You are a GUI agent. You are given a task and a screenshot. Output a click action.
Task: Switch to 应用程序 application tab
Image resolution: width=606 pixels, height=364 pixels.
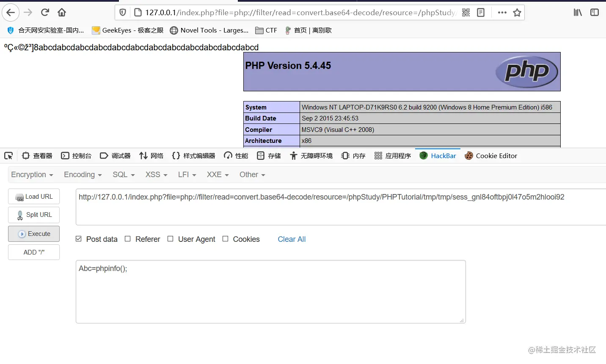coord(393,156)
